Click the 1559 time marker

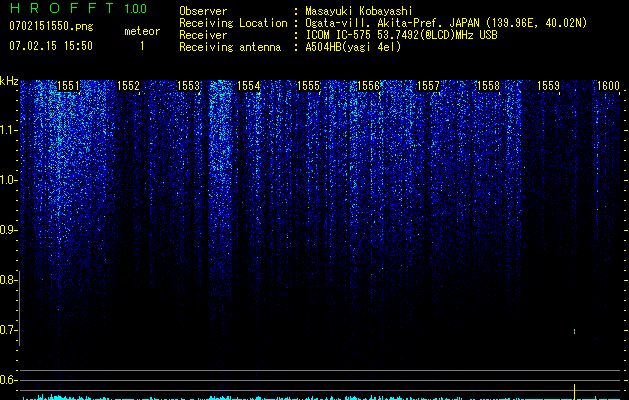548,86
